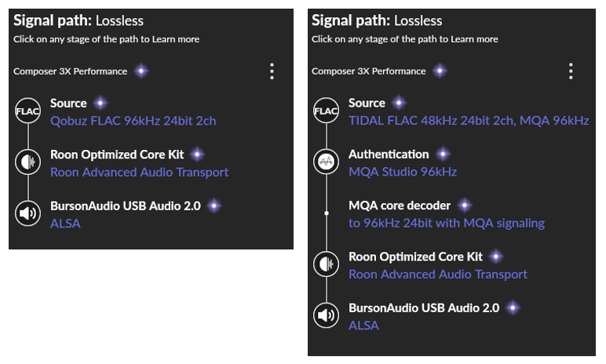Open the TIDAL FLAC 48kHz 24bit source link
Image resolution: width=606 pixels, height=364 pixels.
[x=469, y=121]
